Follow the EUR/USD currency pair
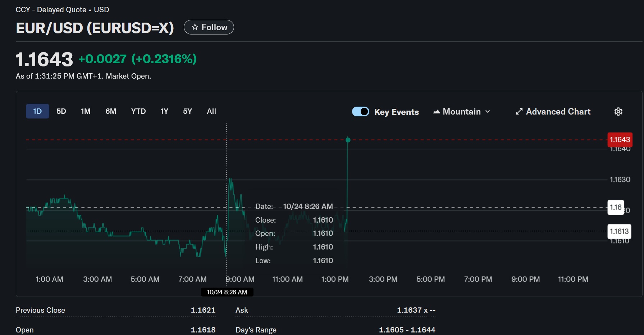 click(x=209, y=27)
